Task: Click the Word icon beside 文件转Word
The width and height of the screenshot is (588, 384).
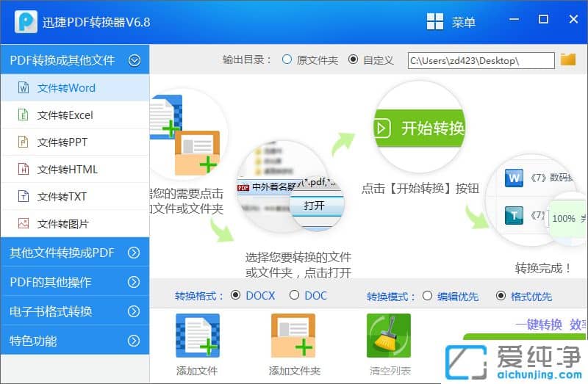Action: point(24,87)
